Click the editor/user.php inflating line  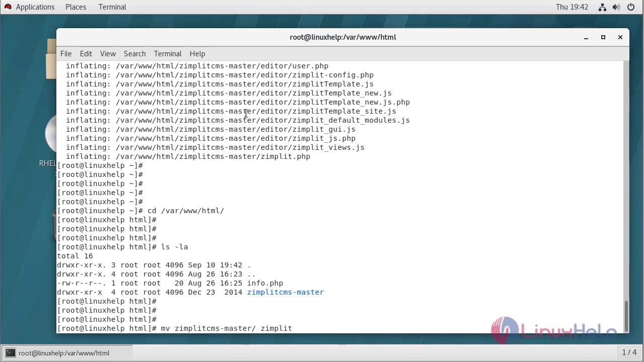[x=197, y=66]
